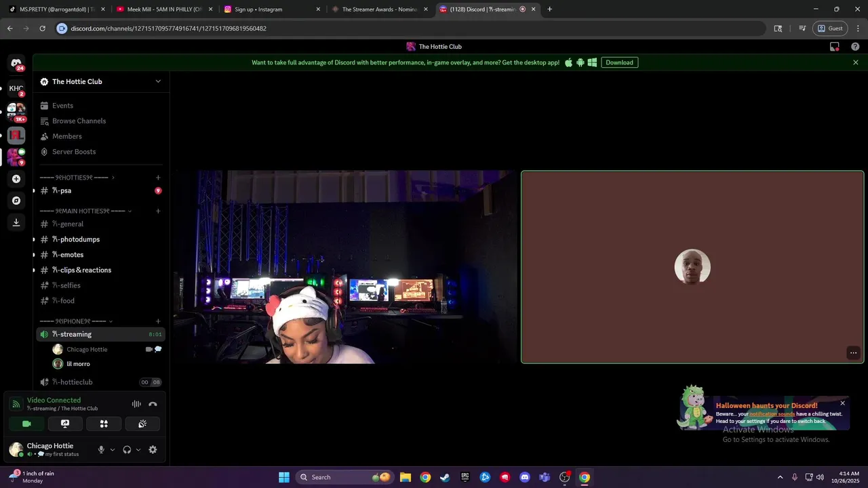Expand The Hottie Club server menu
868x488 pixels.
158,81
